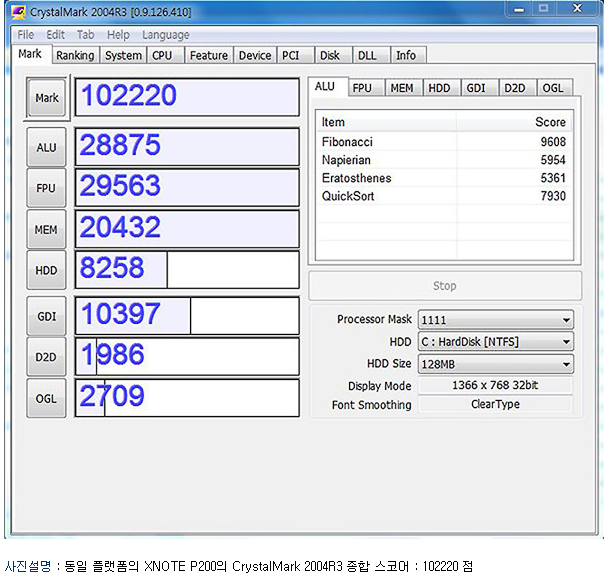Open the Tab menu
614x582 pixels.
85,35
